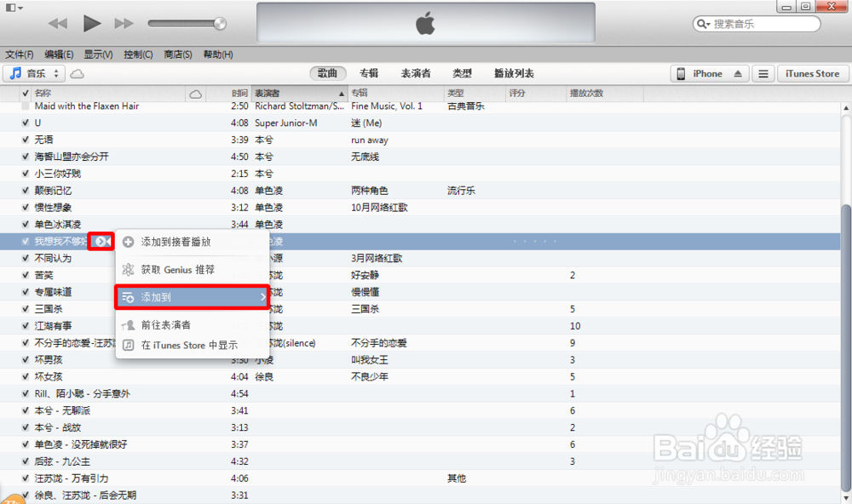This screenshot has height=504, width=852.
Task: Expand the 添加到 submenu arrow
Action: coord(262,297)
